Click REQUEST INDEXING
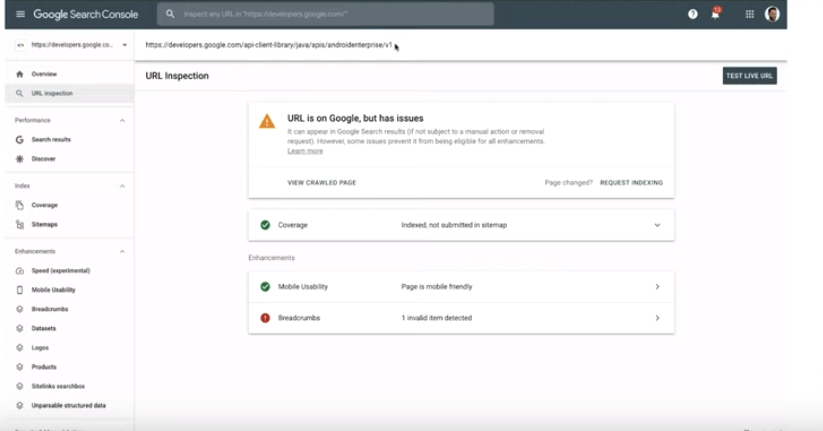Viewport: 823px width, 431px height. tap(631, 183)
